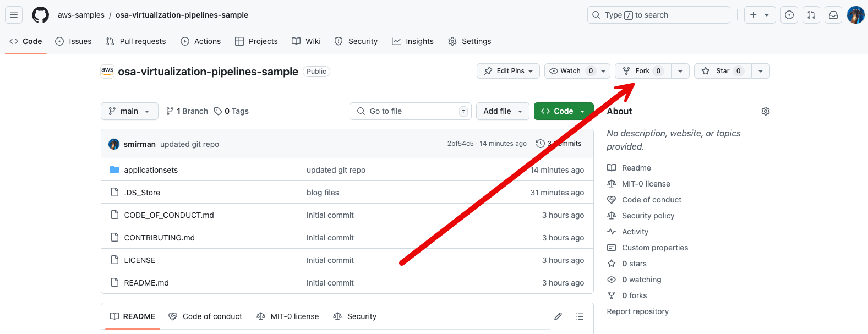Open the Activity link in About
Viewport: 868px width, 334px height.
[x=635, y=232]
